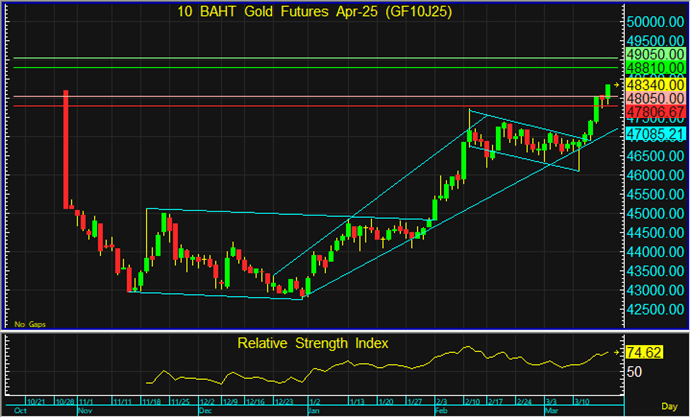Click the Nov month label on time axis
The height and width of the screenshot is (418, 691).
(84, 411)
